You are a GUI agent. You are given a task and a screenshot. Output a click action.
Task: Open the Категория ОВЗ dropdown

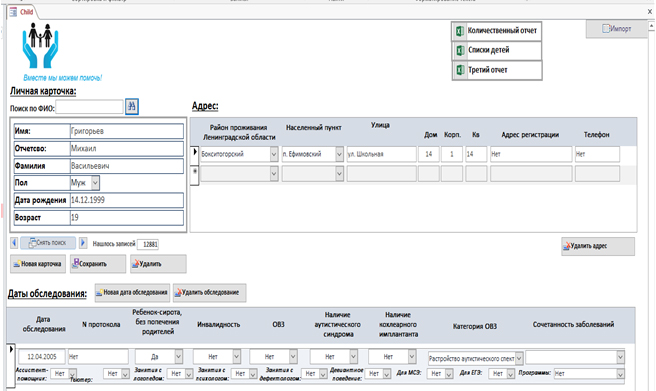pos(519,358)
